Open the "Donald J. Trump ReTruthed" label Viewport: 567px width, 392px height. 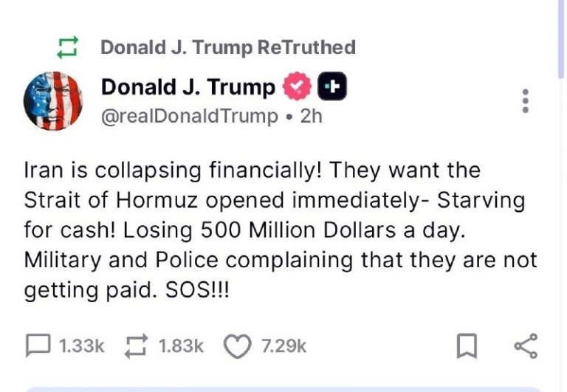[227, 48]
